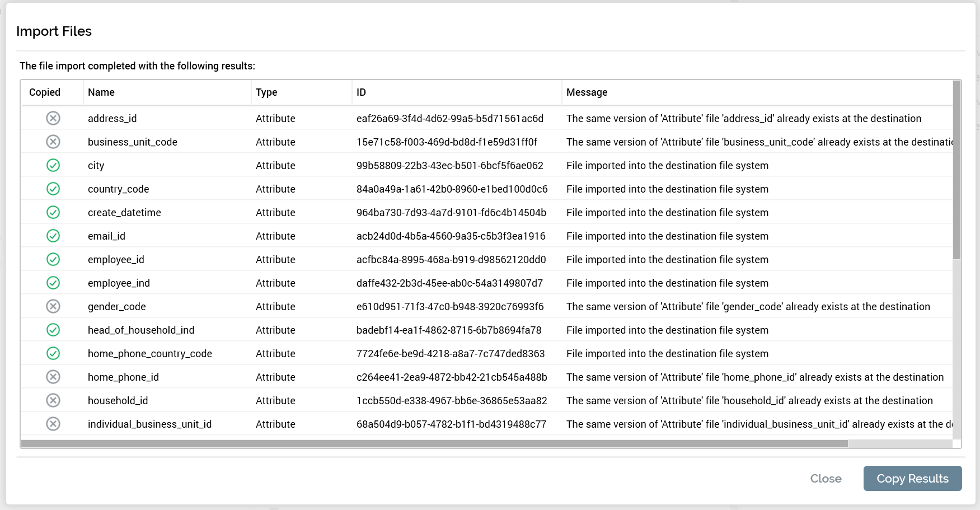This screenshot has width=980, height=510.
Task: Click the failed icon beside household_id
Action: coord(53,400)
